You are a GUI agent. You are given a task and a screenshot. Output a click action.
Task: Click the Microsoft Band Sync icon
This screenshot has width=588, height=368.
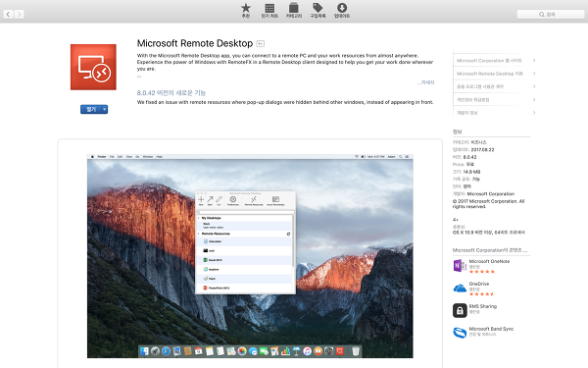(460, 333)
